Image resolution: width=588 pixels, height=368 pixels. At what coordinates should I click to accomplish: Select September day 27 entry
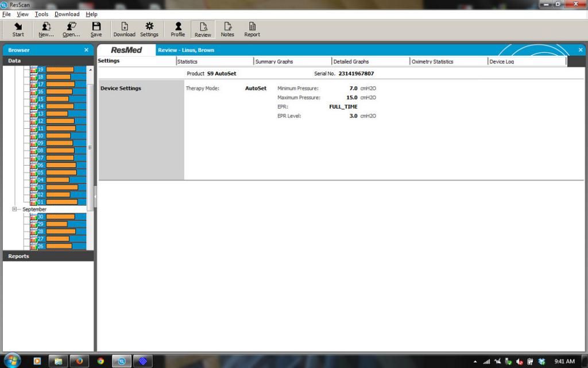(58, 239)
